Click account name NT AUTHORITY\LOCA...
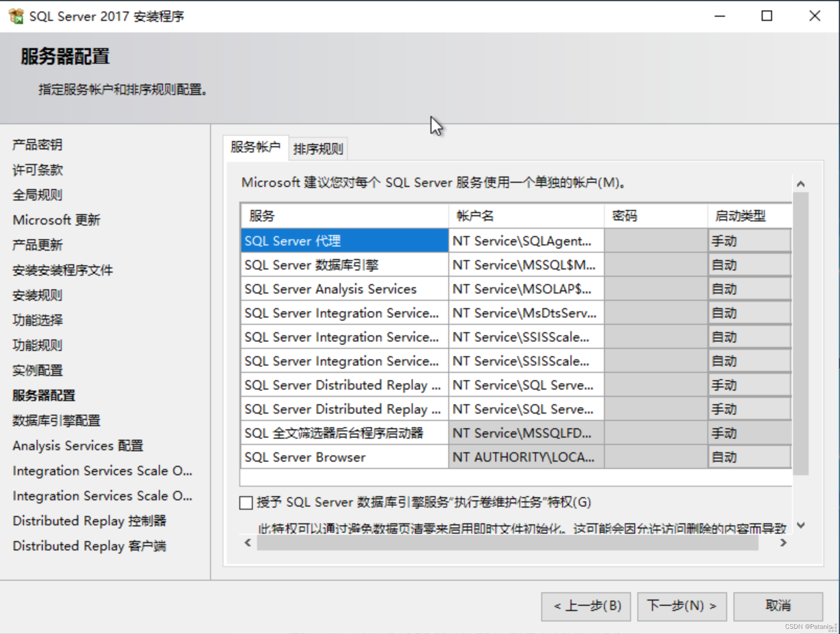 tap(526, 457)
